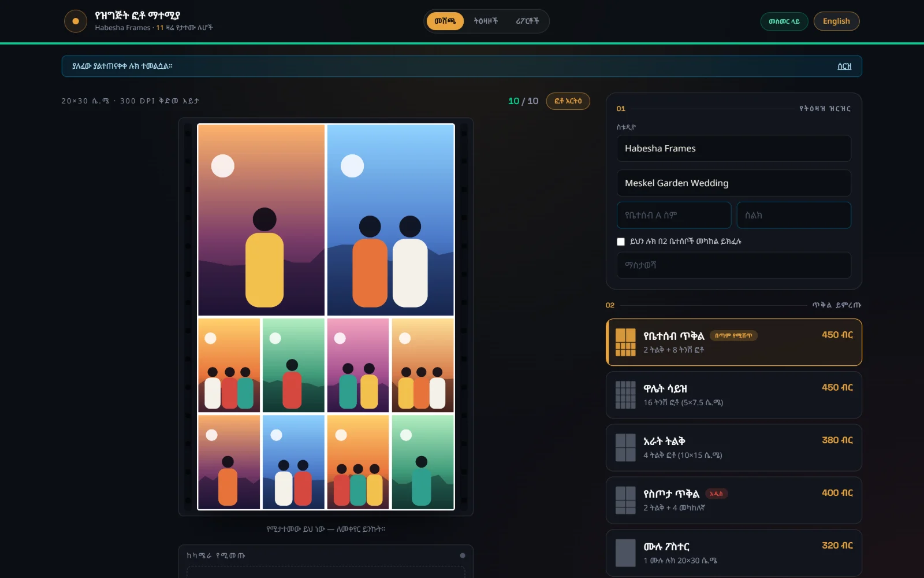The width and height of the screenshot is (924, 578).
Task: Click the በጣም የሚሸጥ best-seller badge
Action: pos(733,335)
